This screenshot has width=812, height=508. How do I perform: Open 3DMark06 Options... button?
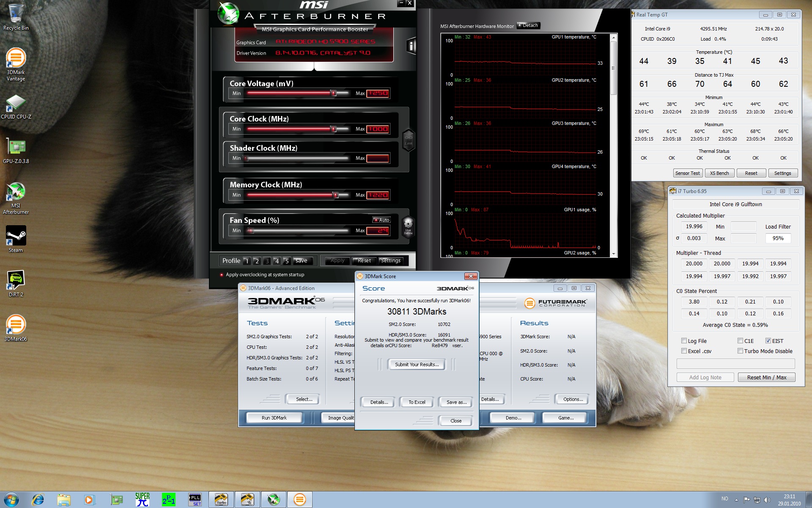click(573, 399)
